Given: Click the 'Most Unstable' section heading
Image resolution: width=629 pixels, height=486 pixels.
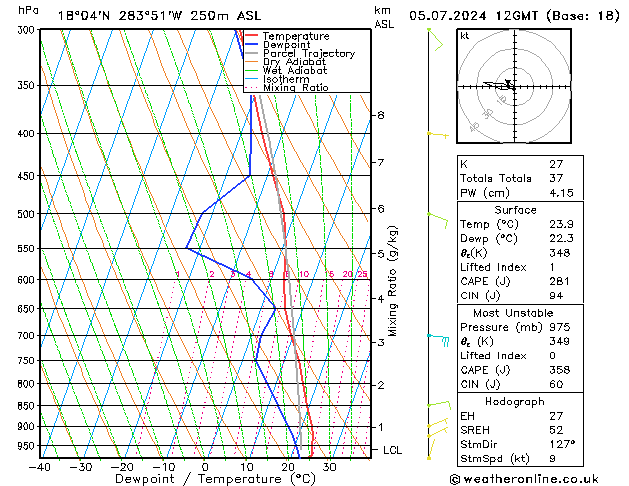Looking at the screenshot, I should coord(513,313).
